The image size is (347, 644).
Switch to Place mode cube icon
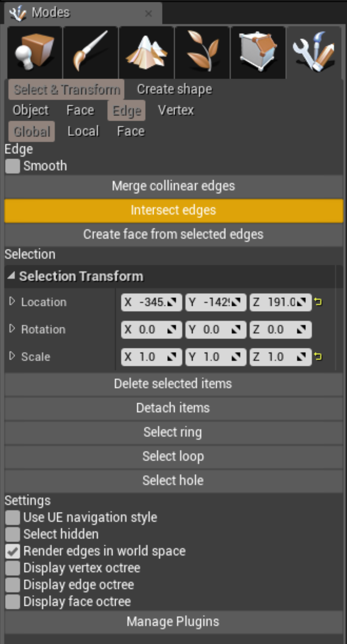pos(34,52)
